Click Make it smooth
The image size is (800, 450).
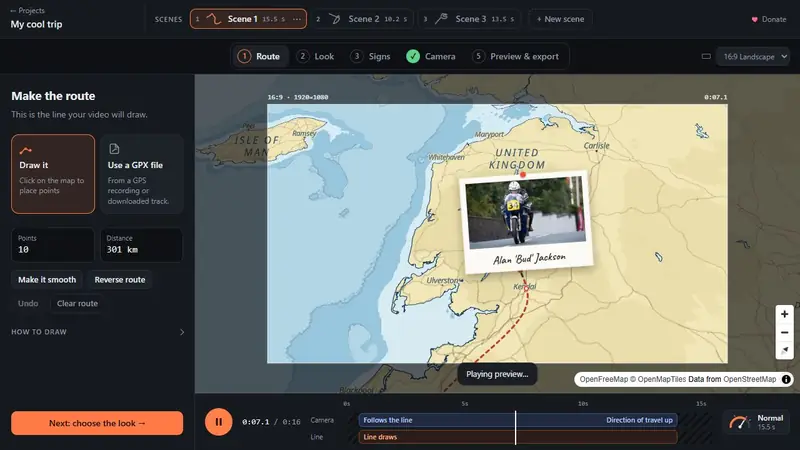click(x=47, y=280)
